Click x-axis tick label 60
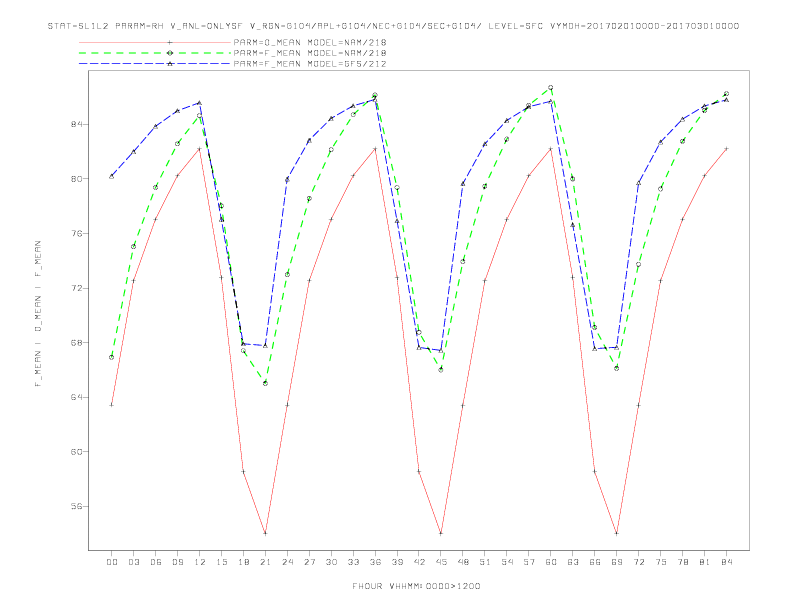The image size is (792, 612). [551, 562]
